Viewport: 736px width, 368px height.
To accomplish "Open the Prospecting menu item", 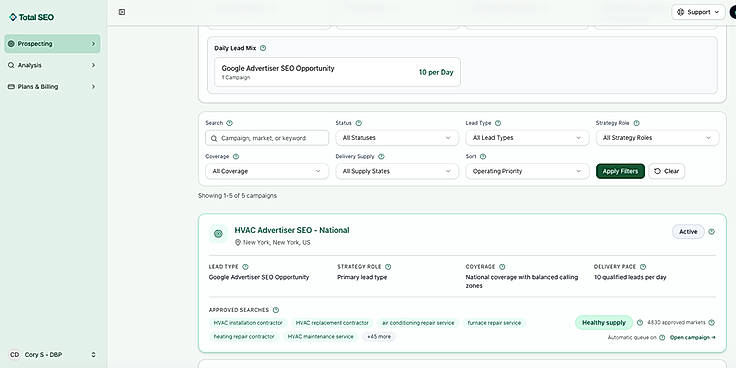I will click(x=53, y=44).
